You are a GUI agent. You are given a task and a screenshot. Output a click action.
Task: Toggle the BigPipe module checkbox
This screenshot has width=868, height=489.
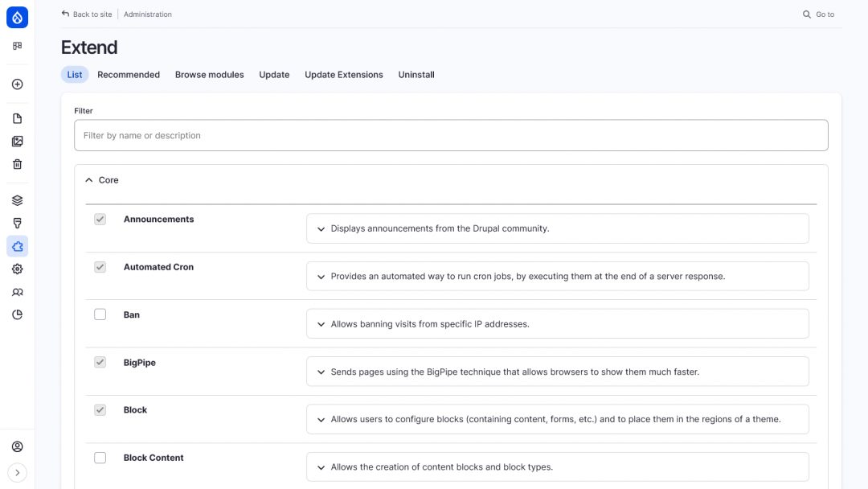coord(100,362)
